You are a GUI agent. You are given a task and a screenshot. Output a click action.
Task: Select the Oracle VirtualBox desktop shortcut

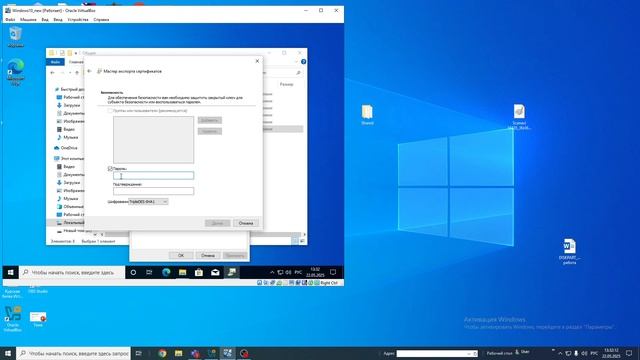[x=13, y=319]
